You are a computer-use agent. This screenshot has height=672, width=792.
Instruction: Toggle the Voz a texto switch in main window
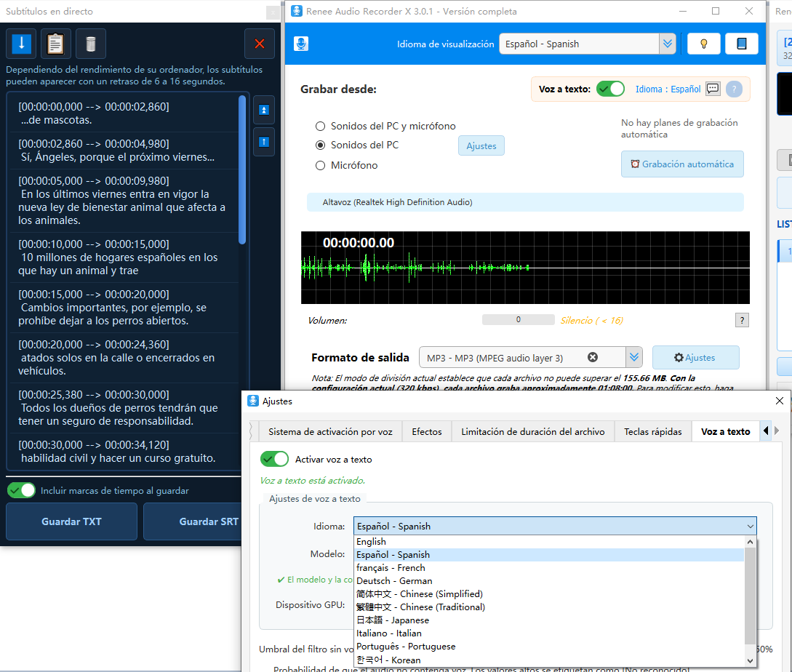pyautogui.click(x=610, y=89)
